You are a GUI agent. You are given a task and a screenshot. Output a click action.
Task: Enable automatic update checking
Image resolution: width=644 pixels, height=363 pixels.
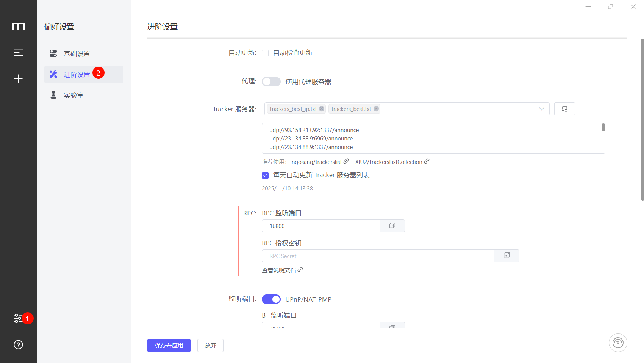tap(265, 53)
